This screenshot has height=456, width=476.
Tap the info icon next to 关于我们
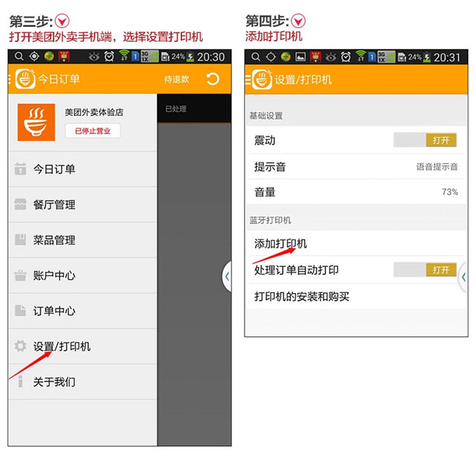click(20, 381)
